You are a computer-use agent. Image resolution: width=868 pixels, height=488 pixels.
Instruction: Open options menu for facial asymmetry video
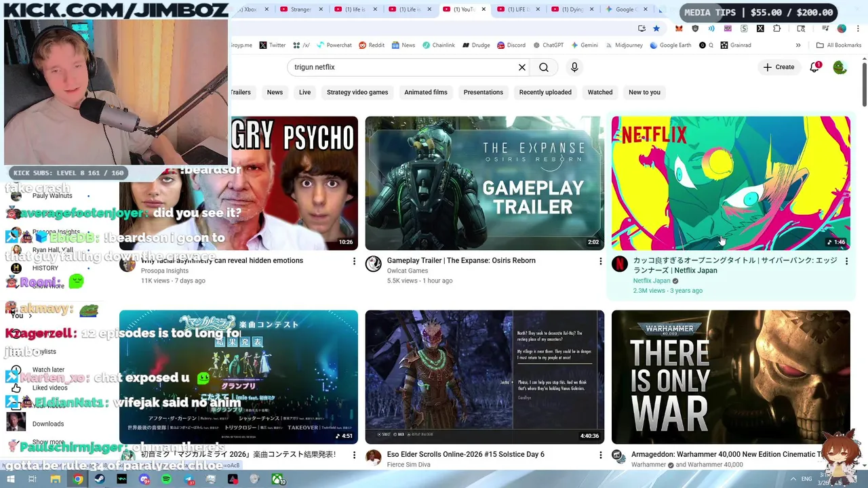pos(354,261)
